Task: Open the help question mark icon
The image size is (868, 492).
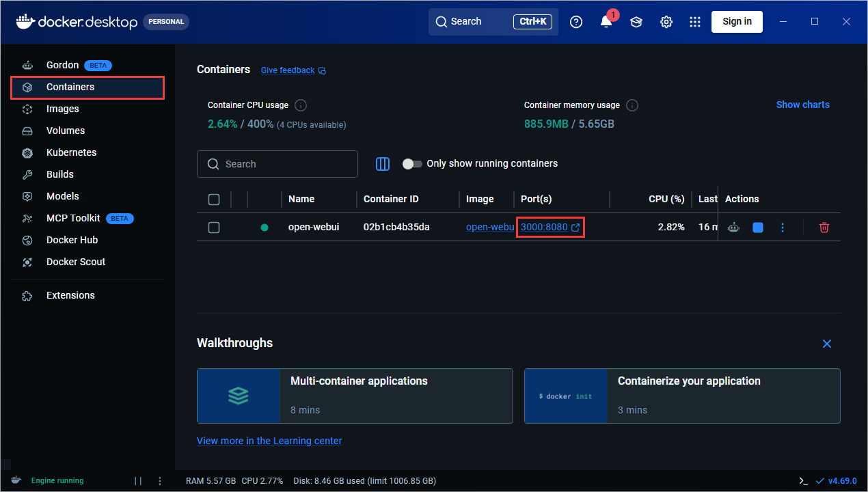Action: pos(576,22)
